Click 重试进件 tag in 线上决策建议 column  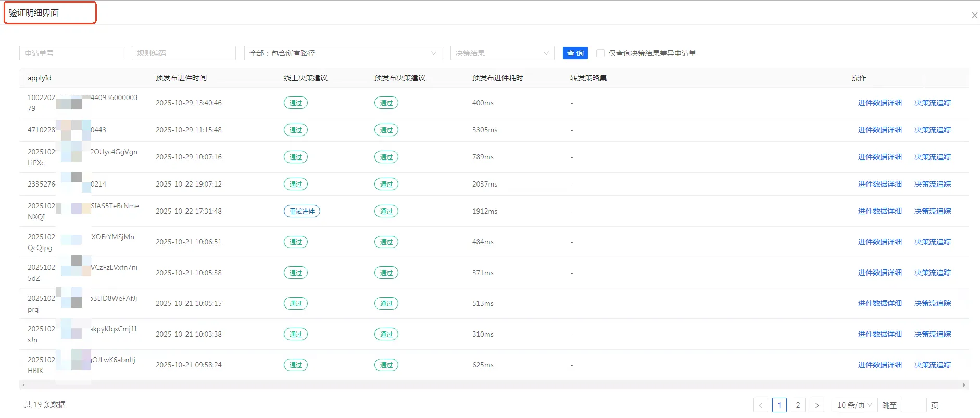[301, 211]
